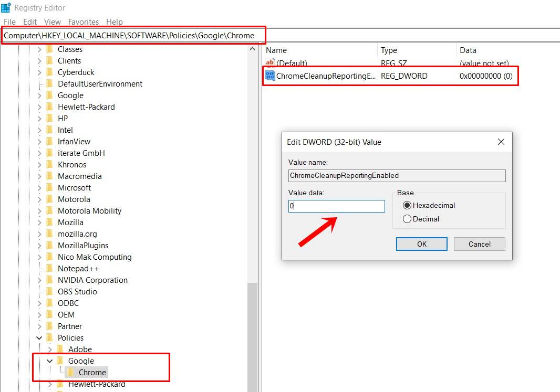Click the Microsoft folder icon
Image resolution: width=560 pixels, height=392 pixels.
[49, 188]
